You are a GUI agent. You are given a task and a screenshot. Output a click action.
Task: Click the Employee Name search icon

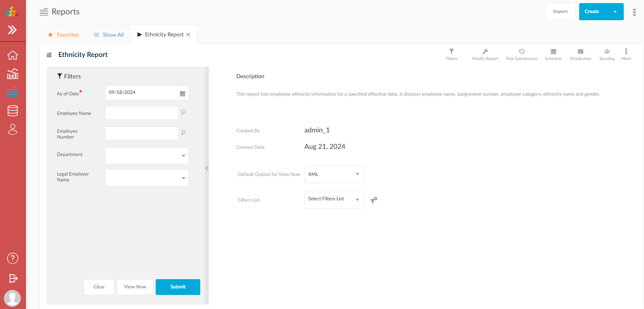(x=183, y=112)
